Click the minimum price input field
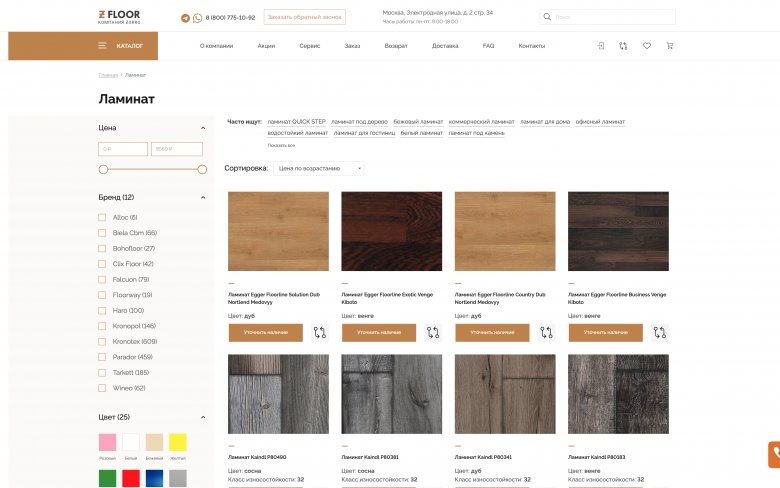This screenshot has height=488, width=780. coord(123,149)
